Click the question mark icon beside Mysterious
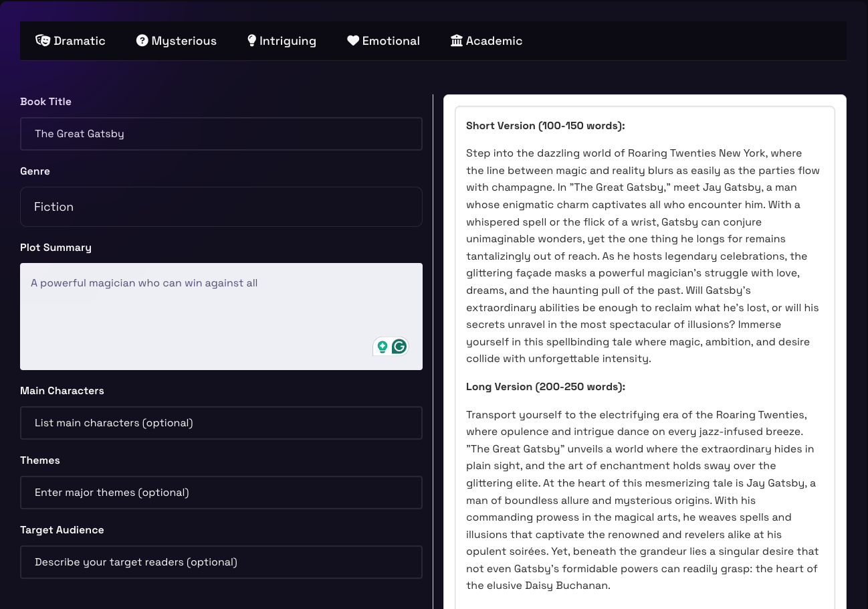The image size is (868, 609). coord(142,41)
